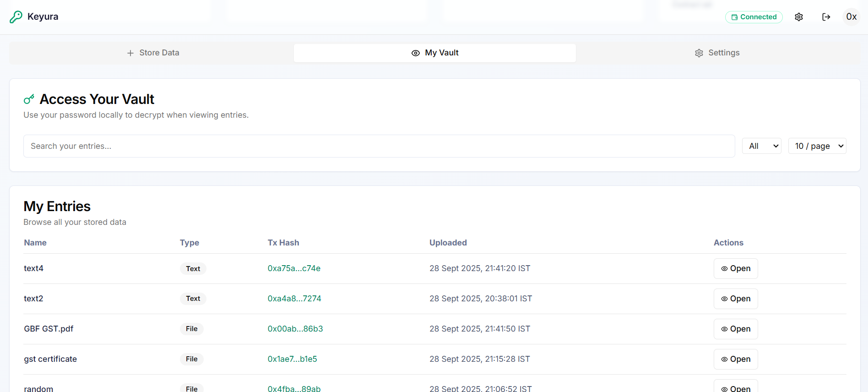868x392 pixels.
Task: Open settings via the header gear icon
Action: point(799,17)
